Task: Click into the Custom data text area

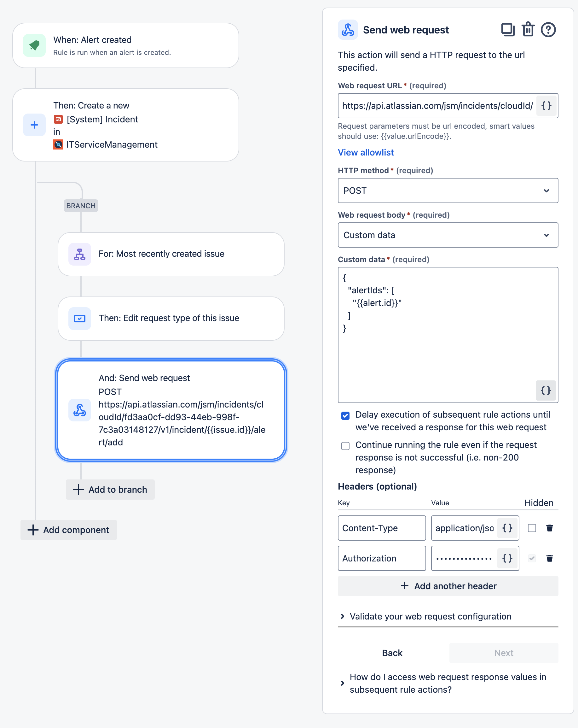Action: [x=439, y=355]
